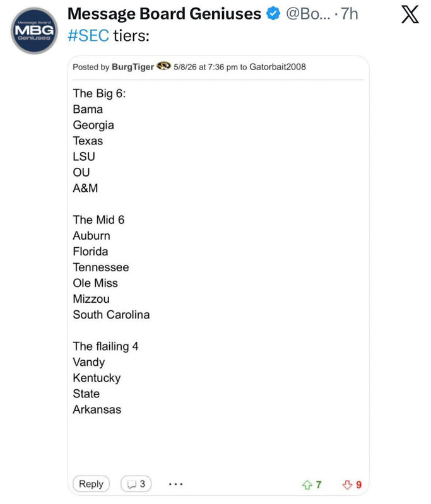Viewport: 431px width, 504px height.
Task: Open the three-dot more options menu
Action: click(x=175, y=484)
